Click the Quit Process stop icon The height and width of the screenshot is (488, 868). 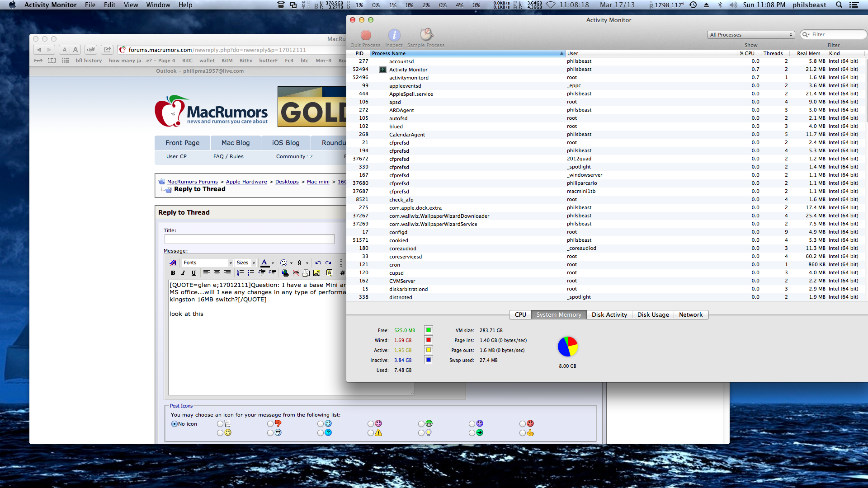coord(366,35)
